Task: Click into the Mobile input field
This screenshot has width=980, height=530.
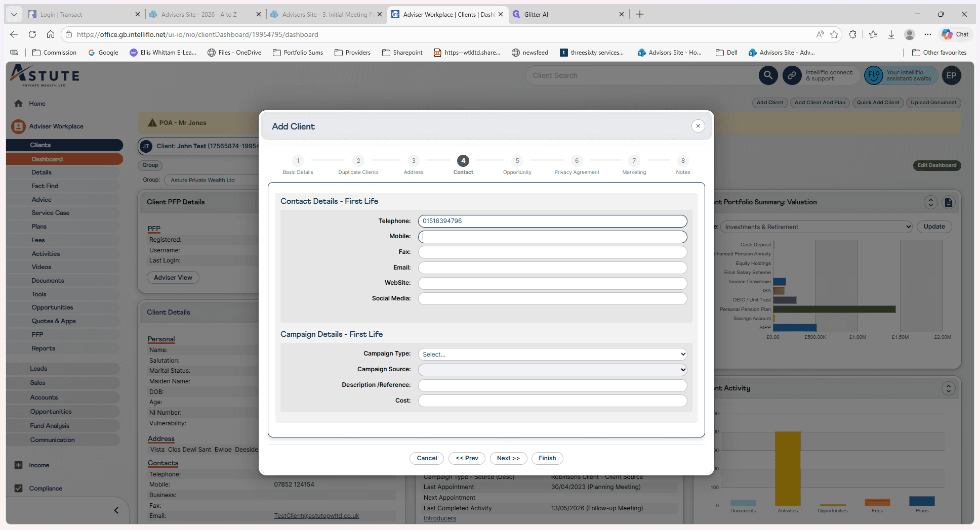Action: [552, 237]
